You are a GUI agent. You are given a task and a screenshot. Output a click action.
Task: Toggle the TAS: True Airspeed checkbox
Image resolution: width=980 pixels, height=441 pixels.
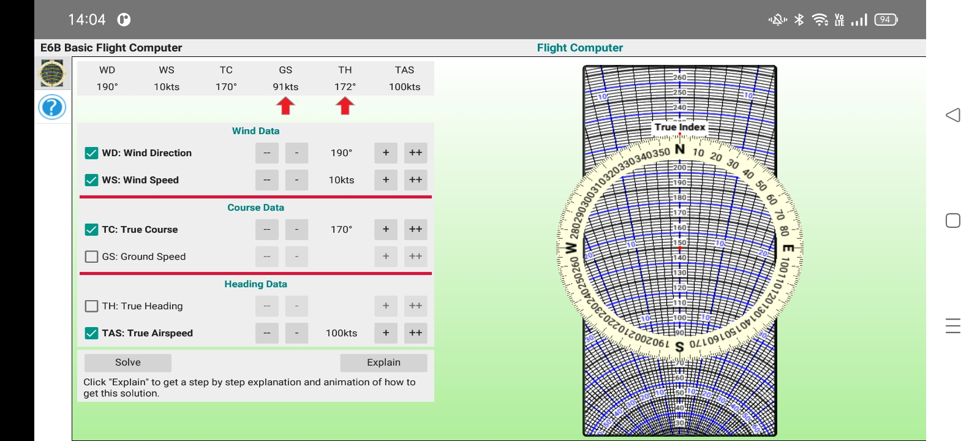click(x=91, y=333)
